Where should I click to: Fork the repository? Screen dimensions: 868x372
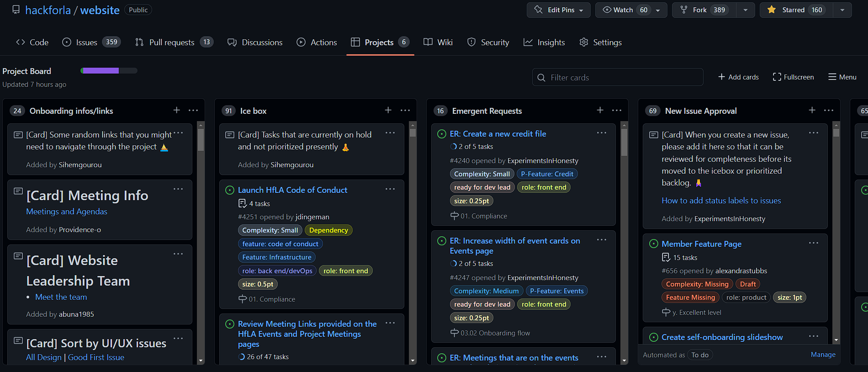[704, 10]
